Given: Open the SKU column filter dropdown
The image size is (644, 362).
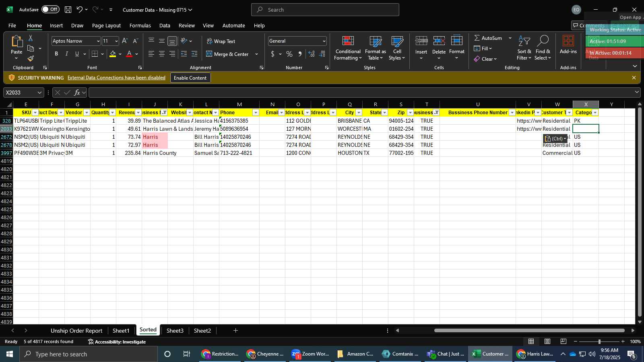Looking at the screenshot, I should point(35,113).
